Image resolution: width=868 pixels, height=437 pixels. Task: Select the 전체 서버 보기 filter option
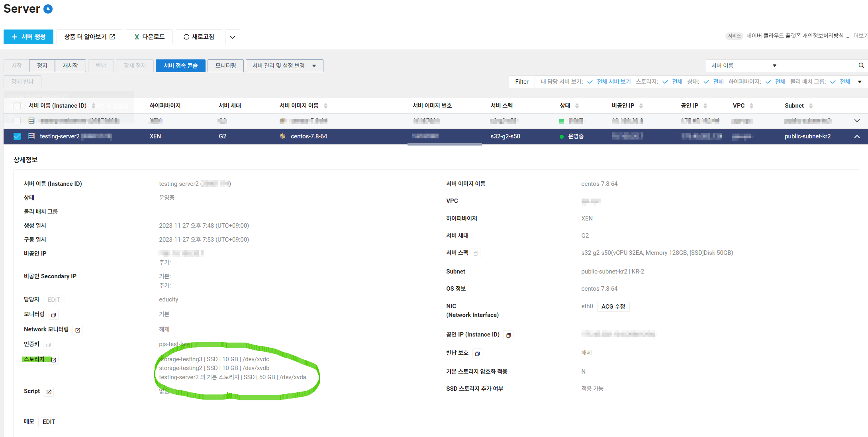pos(613,82)
